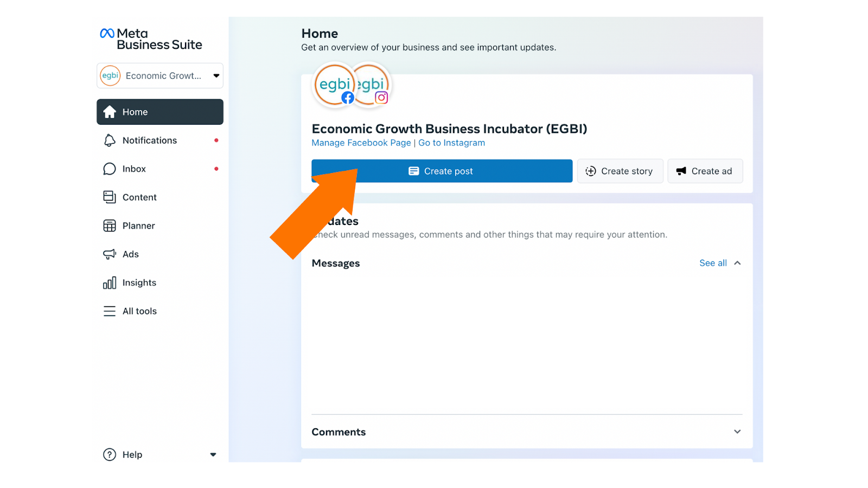This screenshot has width=868, height=488.
Task: Open Planner from the sidebar
Action: pyautogui.click(x=160, y=226)
